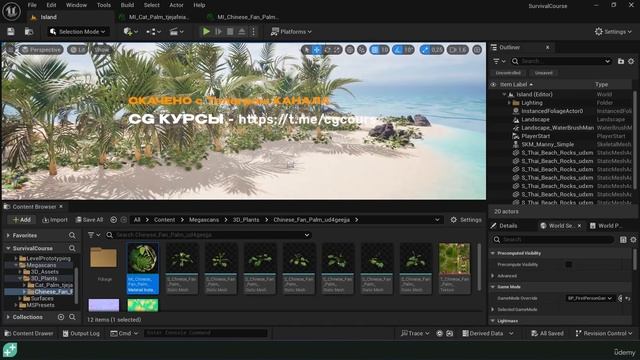The width and height of the screenshot is (640, 360).
Task: Open Content Browser Settings
Action: click(x=466, y=220)
